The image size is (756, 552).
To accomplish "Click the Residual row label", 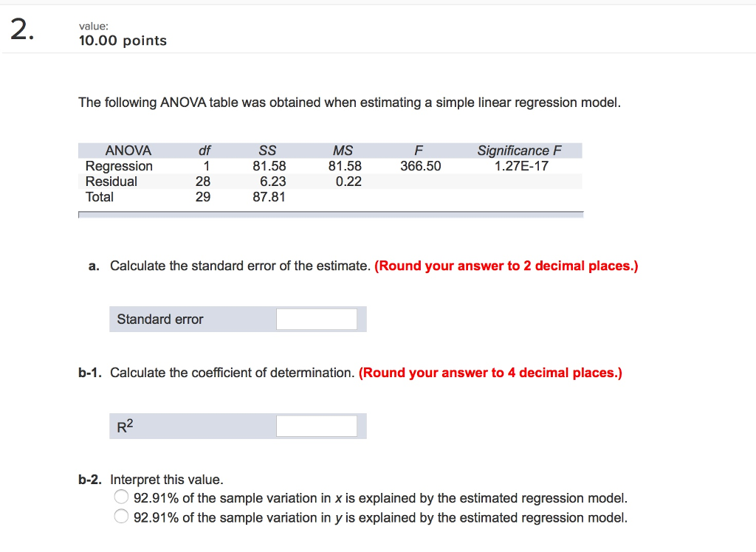I will [x=111, y=181].
